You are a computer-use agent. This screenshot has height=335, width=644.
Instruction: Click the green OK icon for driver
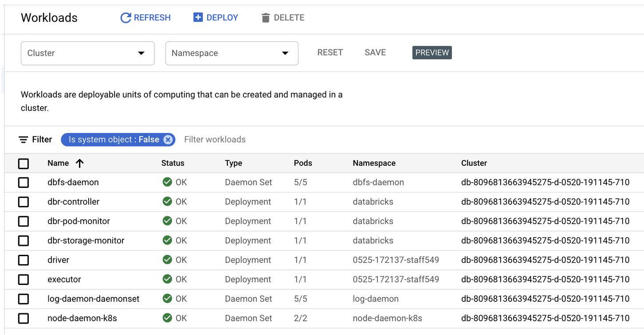tap(167, 260)
